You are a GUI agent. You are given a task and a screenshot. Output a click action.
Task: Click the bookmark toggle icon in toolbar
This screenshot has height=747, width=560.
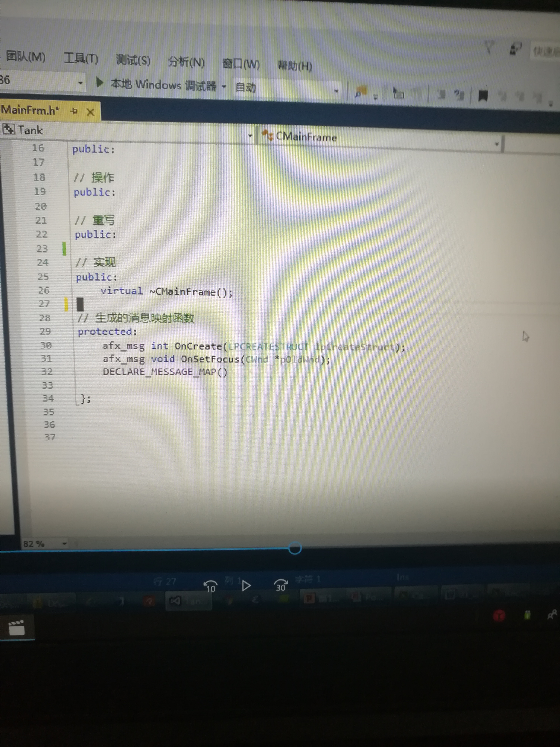pyautogui.click(x=483, y=96)
